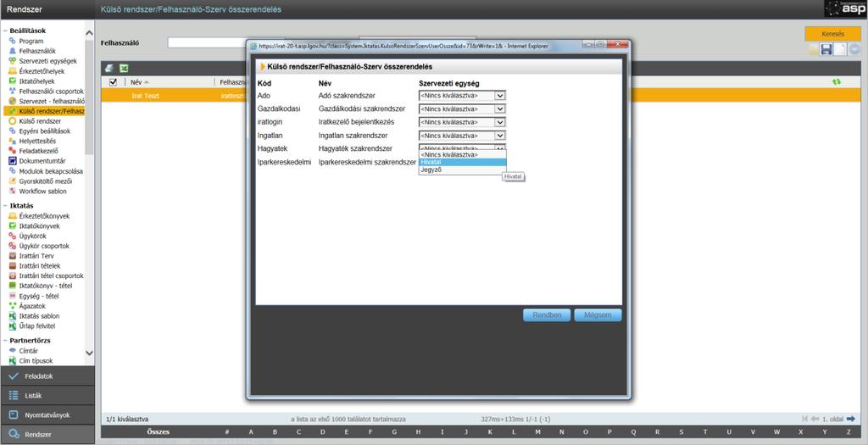Filter list by letter Z
Viewport: 868px width, 445px height.
point(849,431)
